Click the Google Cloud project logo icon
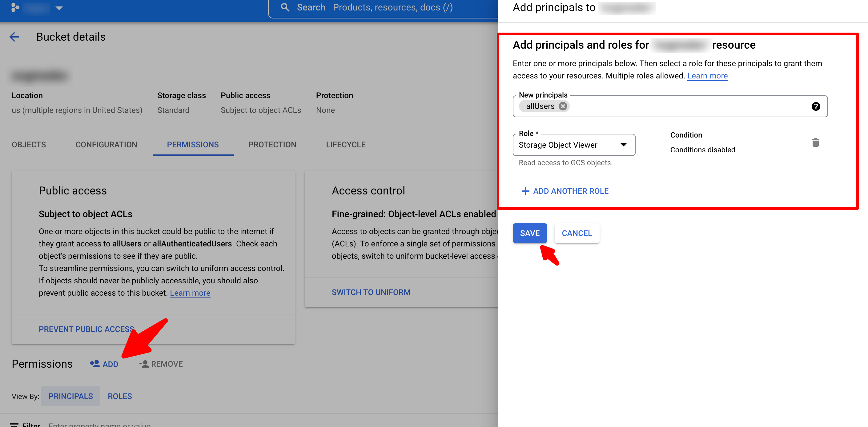This screenshot has height=427, width=868. pos(15,7)
